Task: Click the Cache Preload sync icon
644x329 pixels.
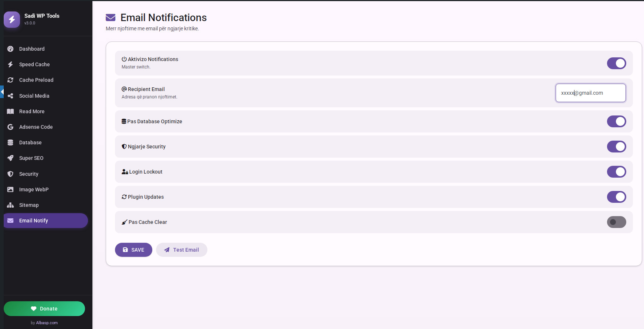Action: pyautogui.click(x=10, y=80)
